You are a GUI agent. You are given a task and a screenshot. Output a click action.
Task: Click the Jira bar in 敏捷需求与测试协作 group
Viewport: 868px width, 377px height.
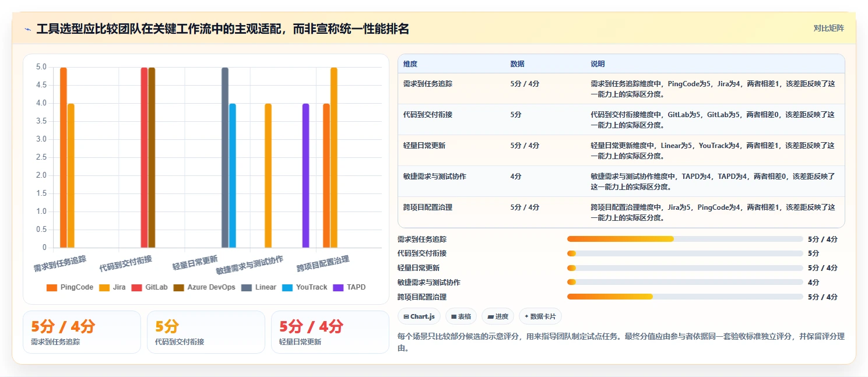pos(268,175)
